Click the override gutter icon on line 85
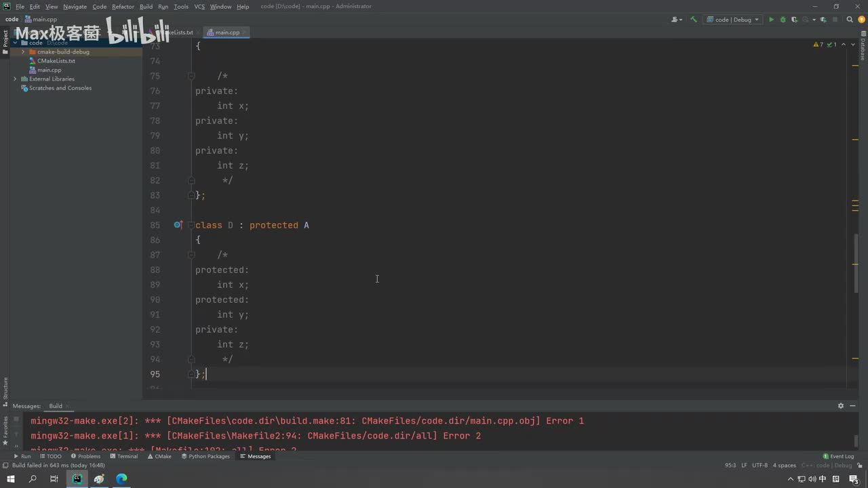 click(178, 225)
